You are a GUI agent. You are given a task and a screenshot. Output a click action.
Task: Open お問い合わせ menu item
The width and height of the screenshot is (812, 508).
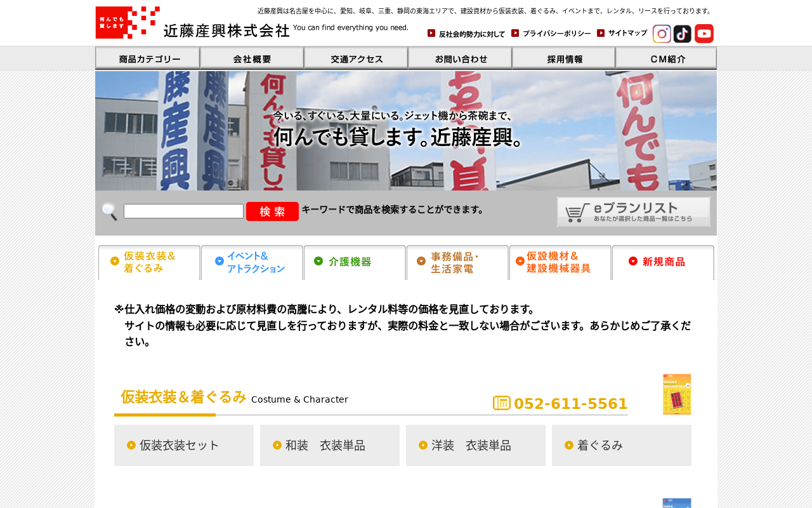coord(460,58)
